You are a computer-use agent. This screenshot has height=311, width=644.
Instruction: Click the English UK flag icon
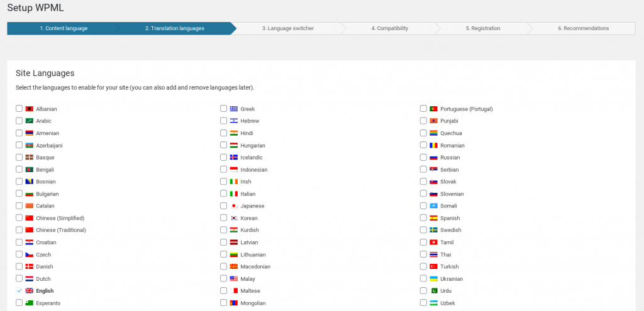coord(29,291)
